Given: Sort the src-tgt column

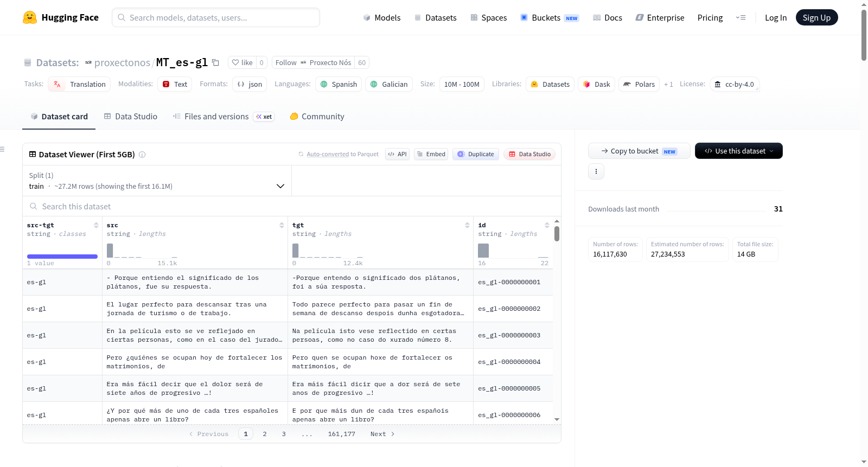Looking at the screenshot, I should pyautogui.click(x=96, y=225).
